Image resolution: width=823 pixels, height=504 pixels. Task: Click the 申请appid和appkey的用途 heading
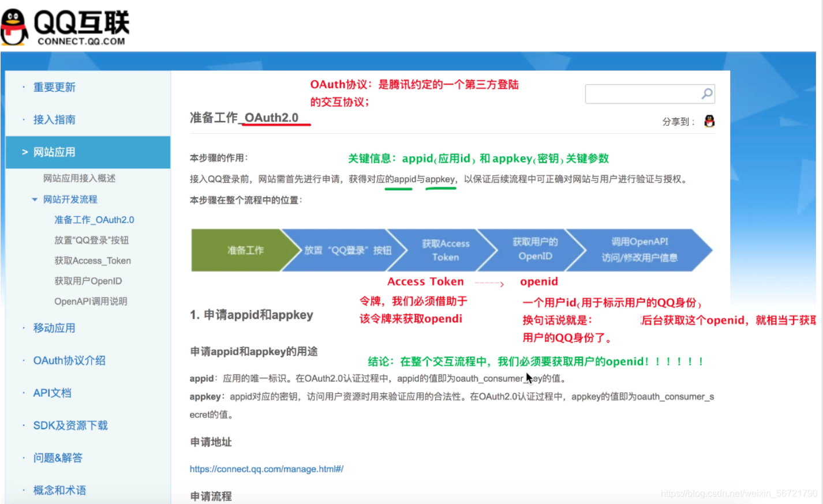coord(254,352)
